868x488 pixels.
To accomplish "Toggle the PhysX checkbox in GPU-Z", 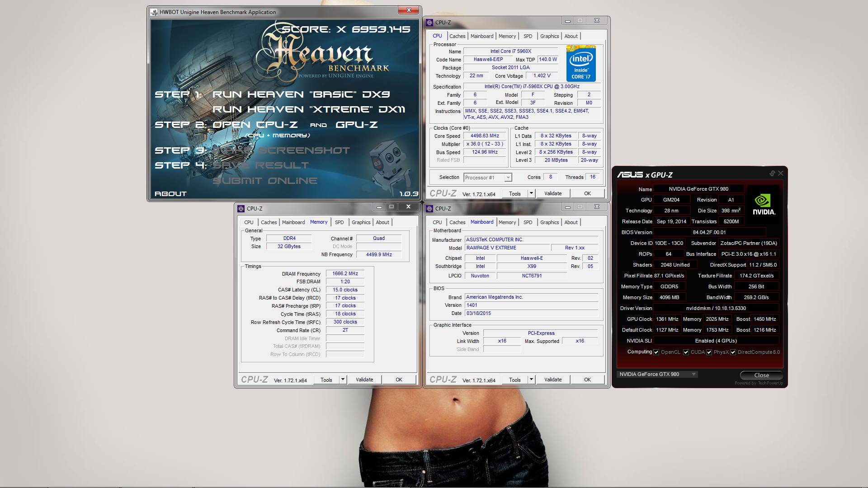I will click(x=709, y=352).
